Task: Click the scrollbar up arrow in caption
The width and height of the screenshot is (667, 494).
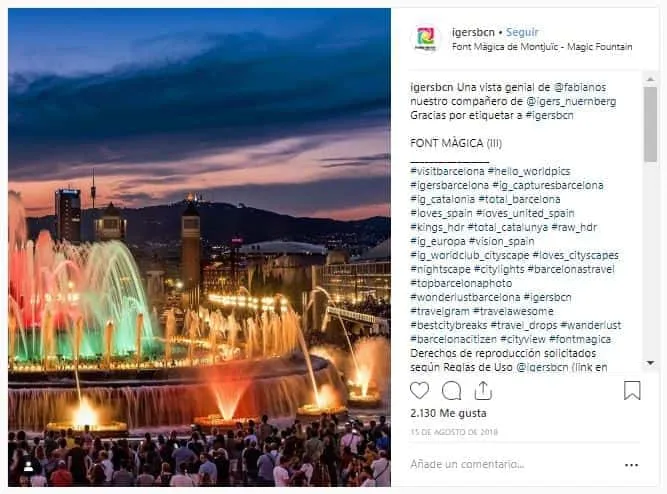Action: click(x=650, y=79)
